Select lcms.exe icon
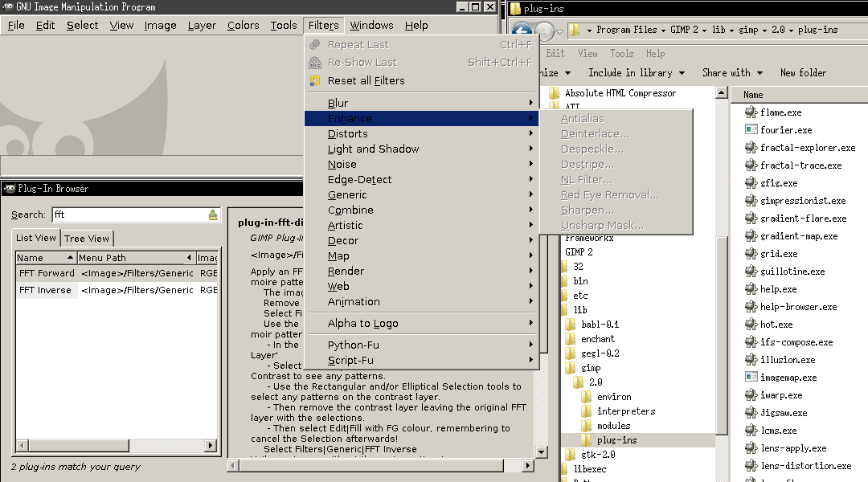The image size is (868, 482). tap(751, 431)
